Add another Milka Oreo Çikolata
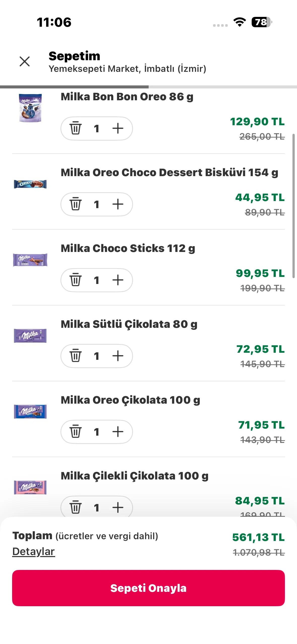Screen dimensions: 297x644 pos(118,432)
